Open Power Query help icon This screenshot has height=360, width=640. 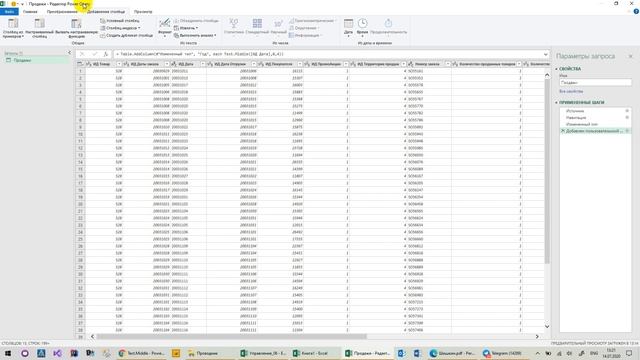coord(636,12)
